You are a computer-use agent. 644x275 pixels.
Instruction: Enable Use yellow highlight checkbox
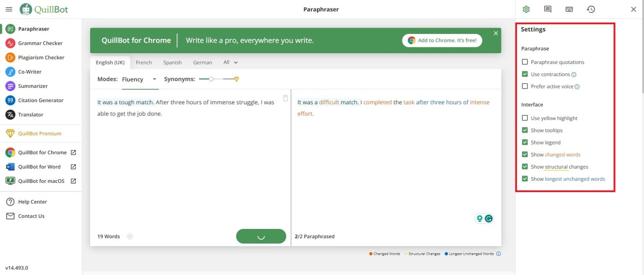click(525, 118)
